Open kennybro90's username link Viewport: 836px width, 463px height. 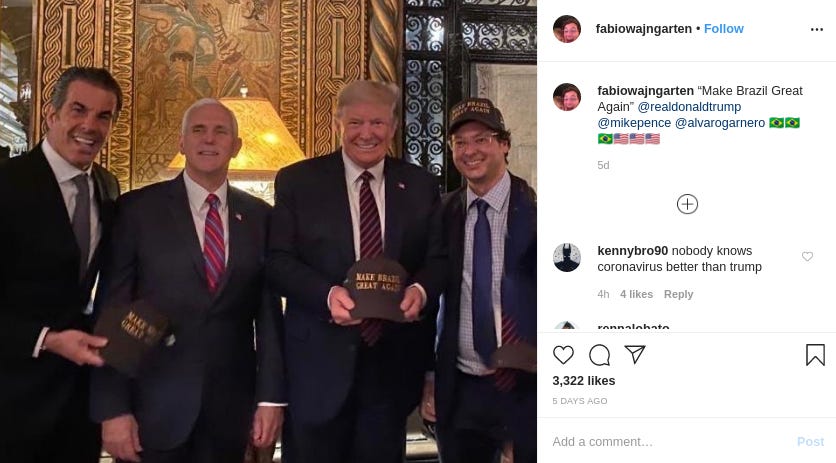(632, 251)
